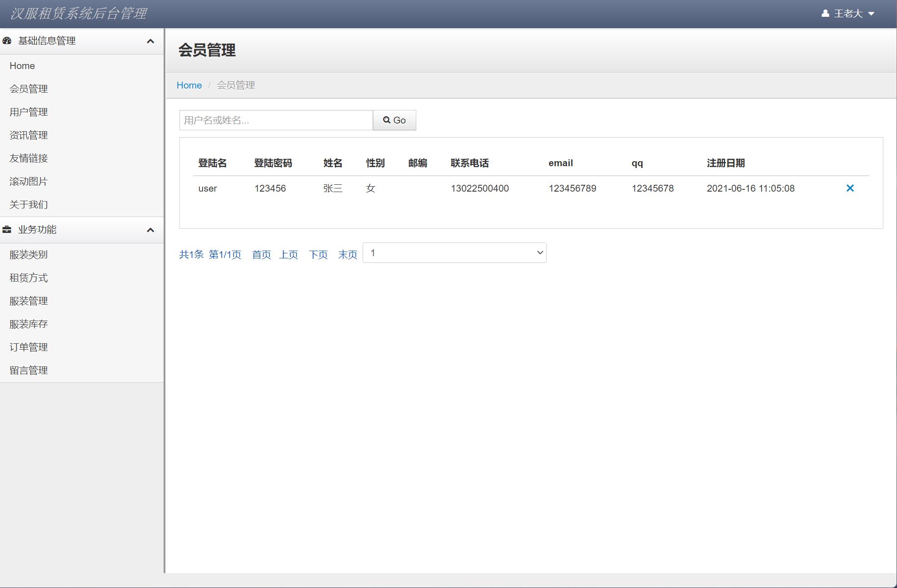The height and width of the screenshot is (588, 897).
Task: Select 服装库存 sidebar item
Action: coord(29,324)
